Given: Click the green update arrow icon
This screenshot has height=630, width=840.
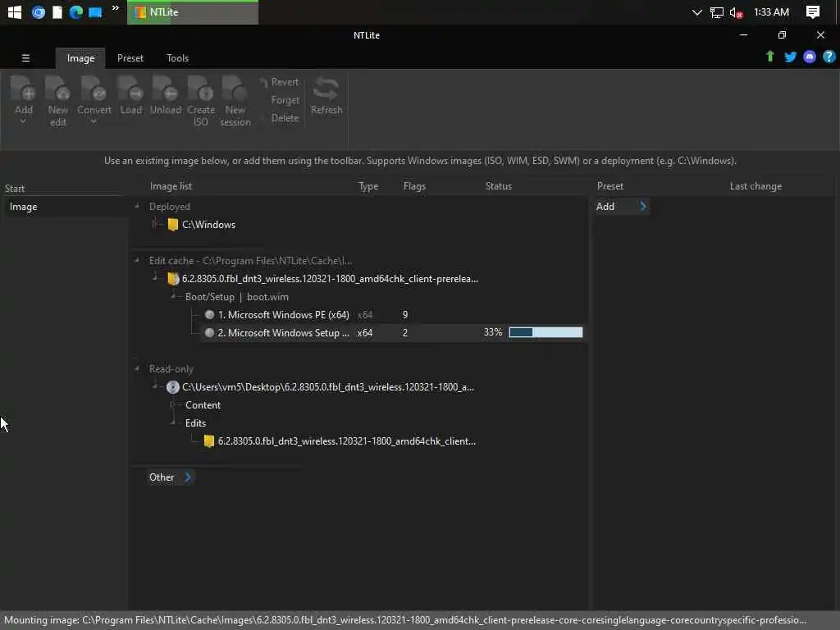Looking at the screenshot, I should (x=769, y=57).
